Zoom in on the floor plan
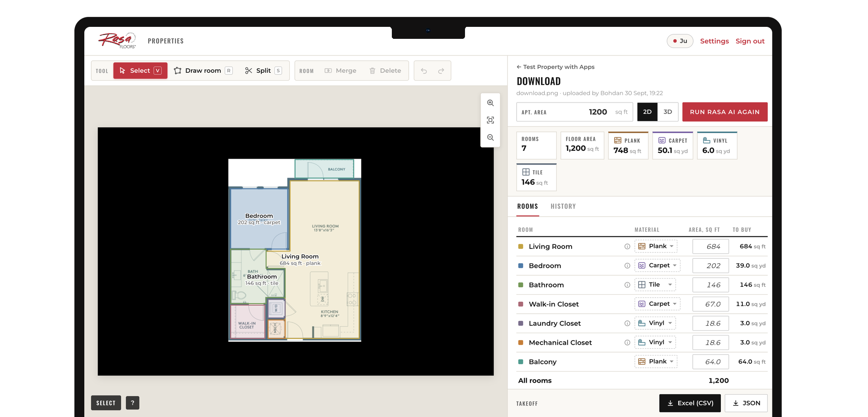The image size is (868, 417). pyautogui.click(x=490, y=103)
